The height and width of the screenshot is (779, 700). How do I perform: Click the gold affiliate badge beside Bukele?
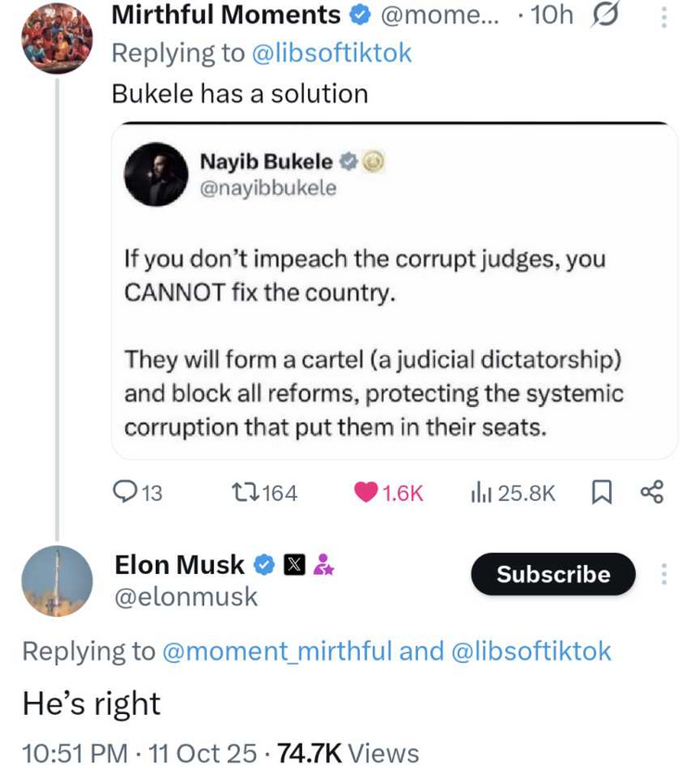pyautogui.click(x=373, y=161)
